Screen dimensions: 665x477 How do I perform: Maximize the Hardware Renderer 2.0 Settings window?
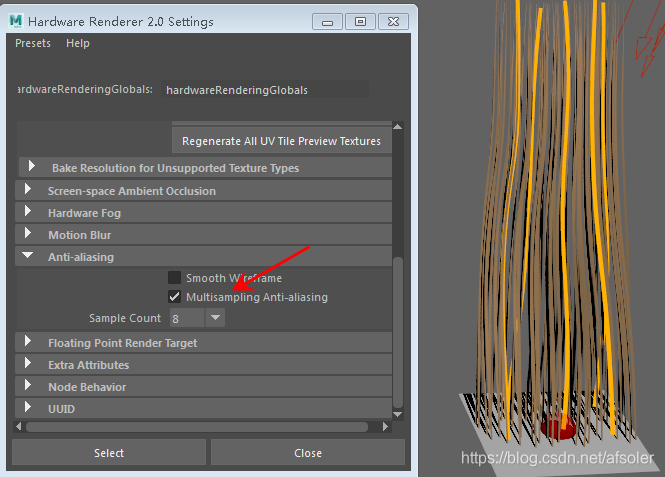(360, 22)
